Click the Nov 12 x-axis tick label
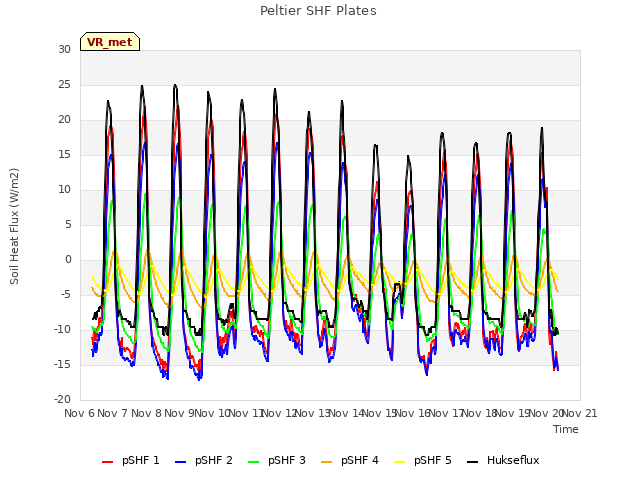 point(278,413)
